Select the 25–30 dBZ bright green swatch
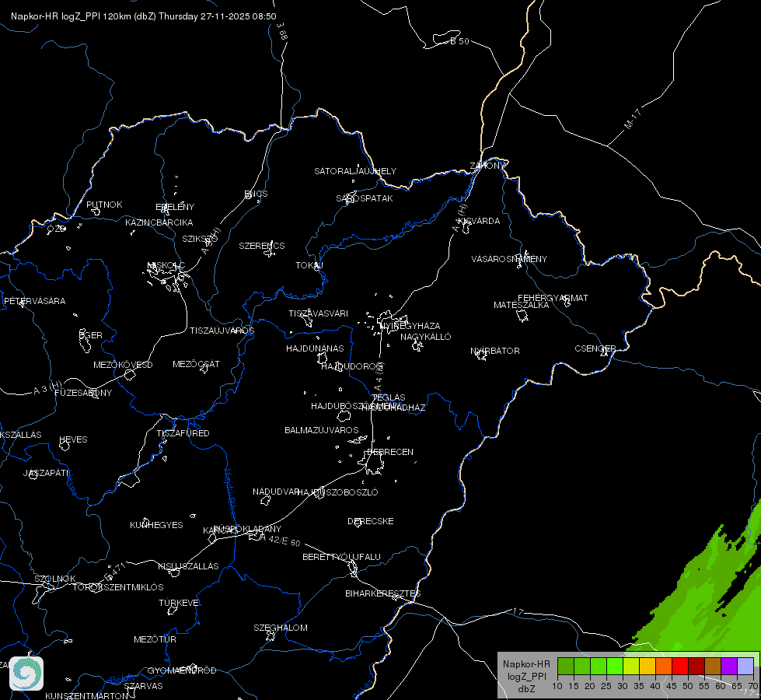761x700 pixels. point(615,667)
